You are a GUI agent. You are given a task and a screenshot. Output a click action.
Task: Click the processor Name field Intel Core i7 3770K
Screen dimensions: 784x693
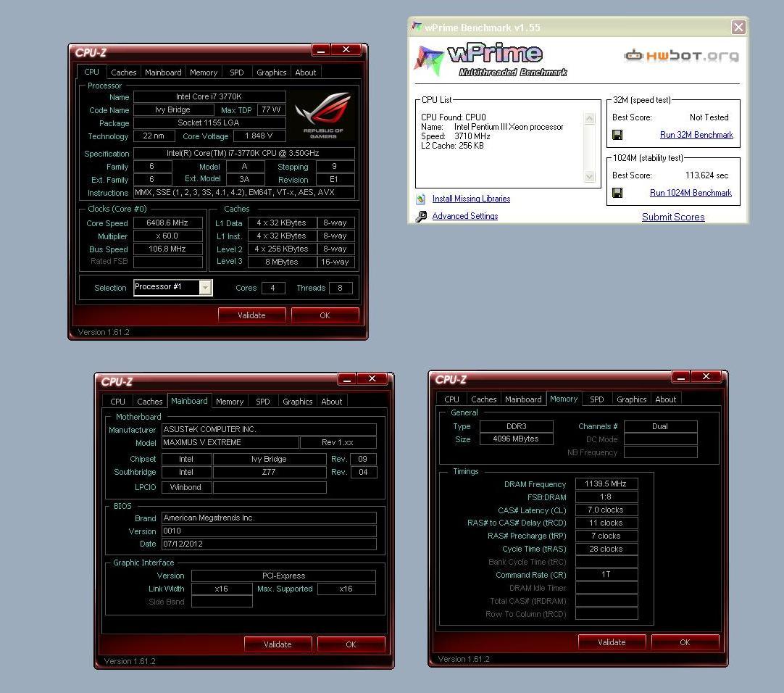(x=209, y=96)
